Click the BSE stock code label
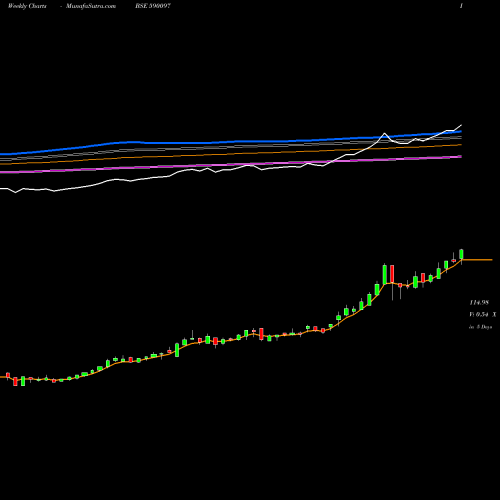 [x=153, y=6]
